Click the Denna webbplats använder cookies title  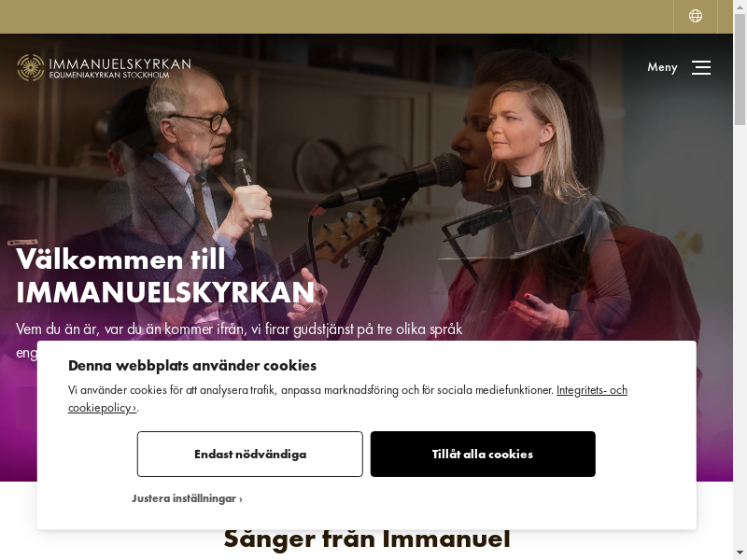pos(192,365)
